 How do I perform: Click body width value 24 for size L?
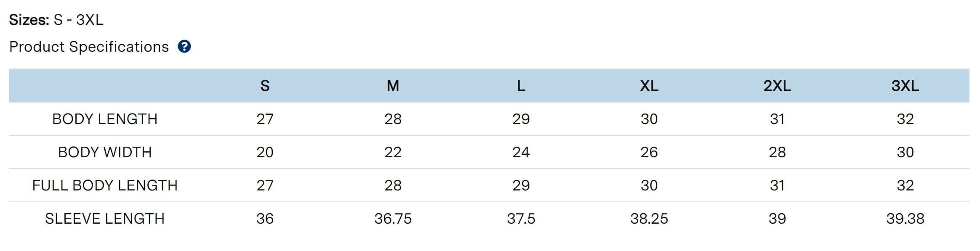point(521,152)
